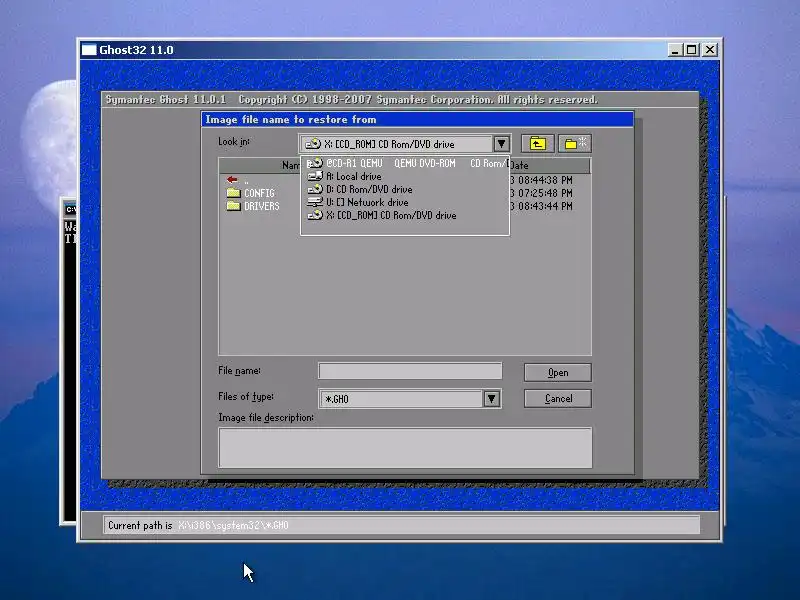The width and height of the screenshot is (800, 600).
Task: Click inside the File name field
Action: tap(410, 371)
